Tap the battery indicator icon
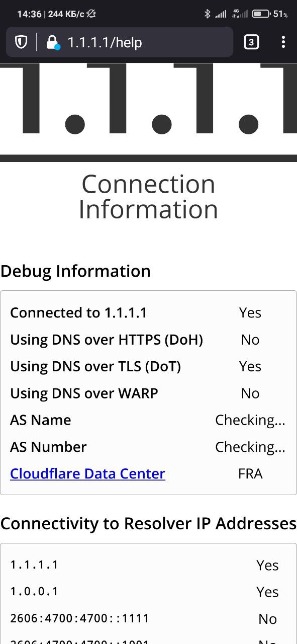297x644 pixels. pyautogui.click(x=261, y=14)
